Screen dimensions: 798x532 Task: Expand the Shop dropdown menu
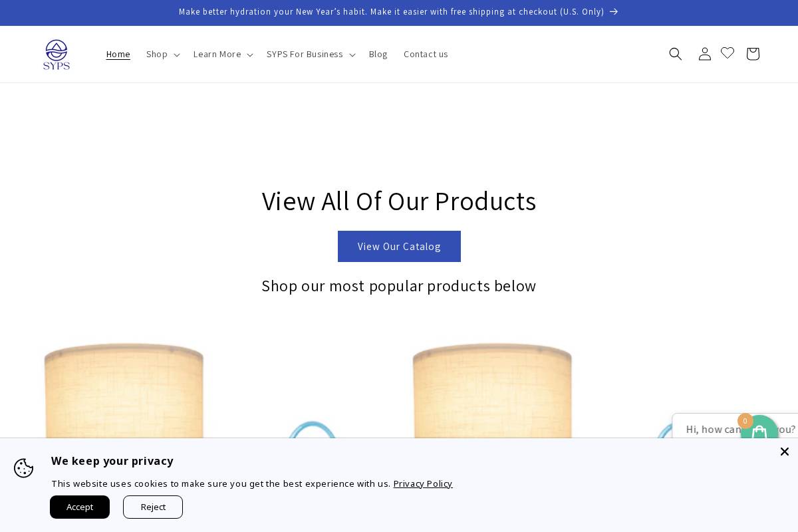pyautogui.click(x=162, y=54)
